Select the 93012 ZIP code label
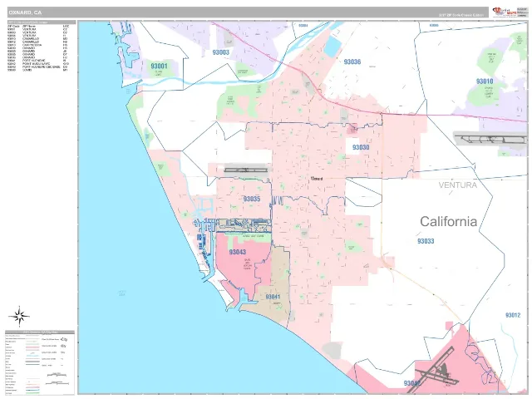The image size is (532, 399). 513,315
